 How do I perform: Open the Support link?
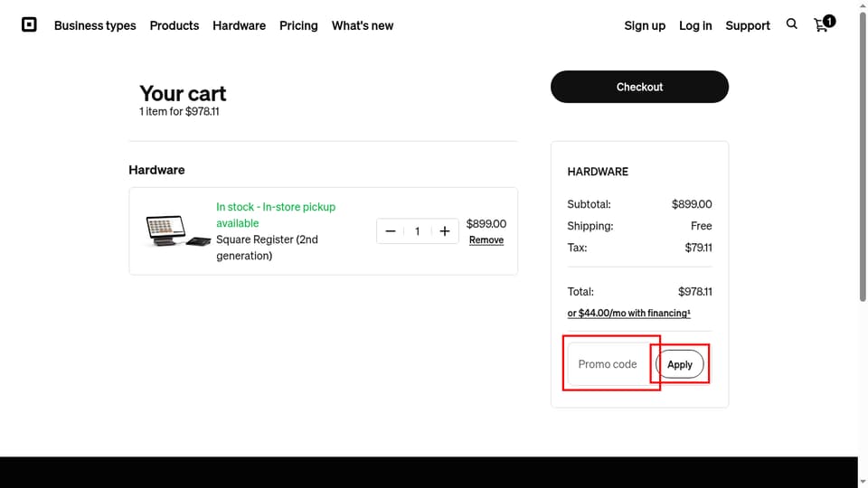748,25
